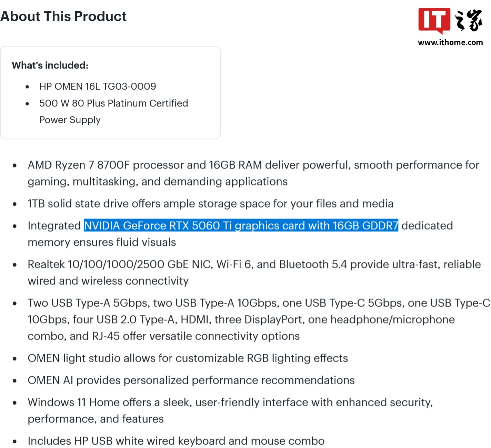
Task: Click the Power Supply text
Action: pos(70,120)
